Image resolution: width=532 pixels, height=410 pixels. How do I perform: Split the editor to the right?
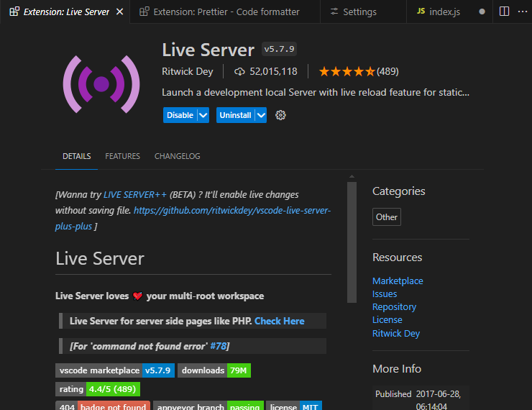tap(504, 12)
